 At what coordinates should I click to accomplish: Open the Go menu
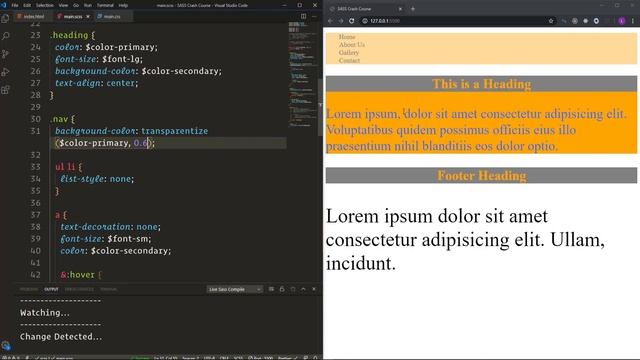76,5
